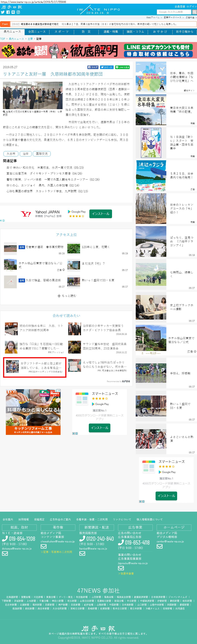Select 論説・コラム tab
The width and height of the screenshot is (197, 644).
(x=135, y=32)
